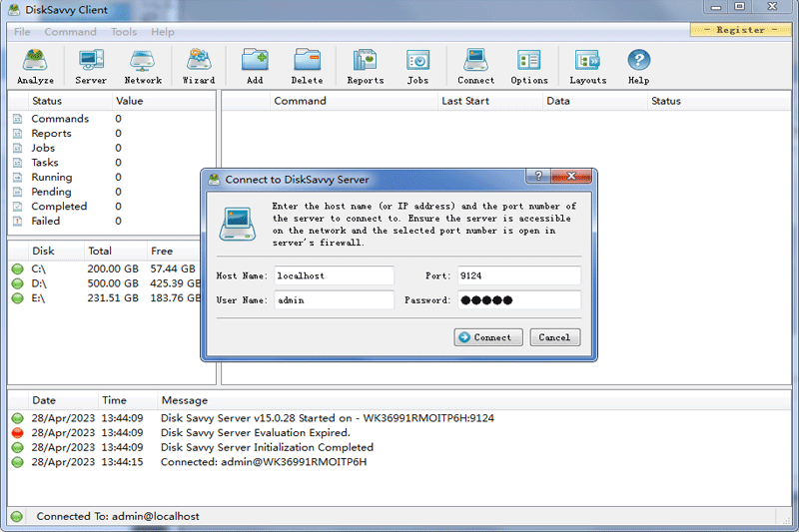Click the computer icon in Connect dialog
Image resolution: width=799 pixels, height=532 pixels.
(238, 224)
